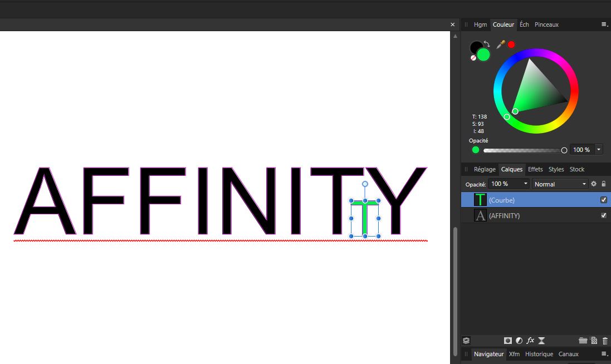Hide the (Courbe) layer using its checkbox

(604, 200)
